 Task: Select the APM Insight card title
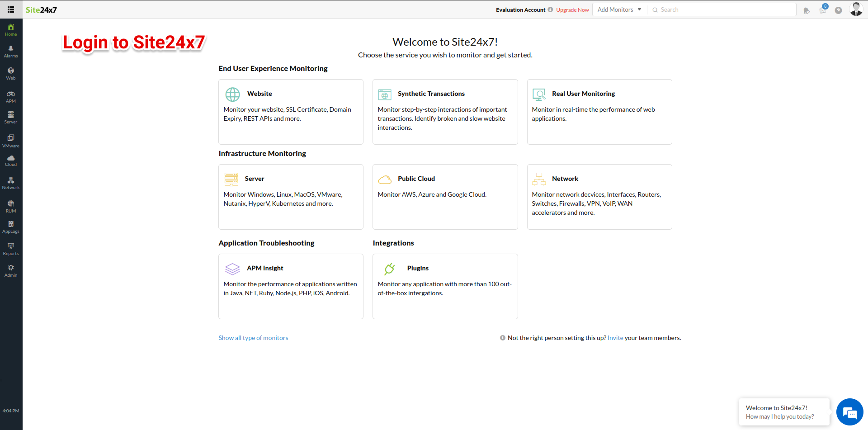tap(265, 268)
